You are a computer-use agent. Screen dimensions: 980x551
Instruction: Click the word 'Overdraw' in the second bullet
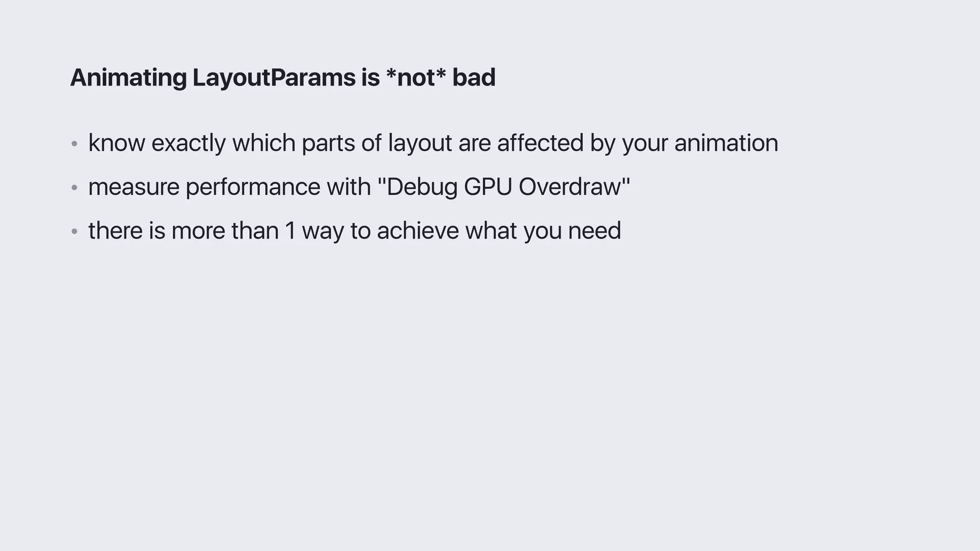point(569,187)
